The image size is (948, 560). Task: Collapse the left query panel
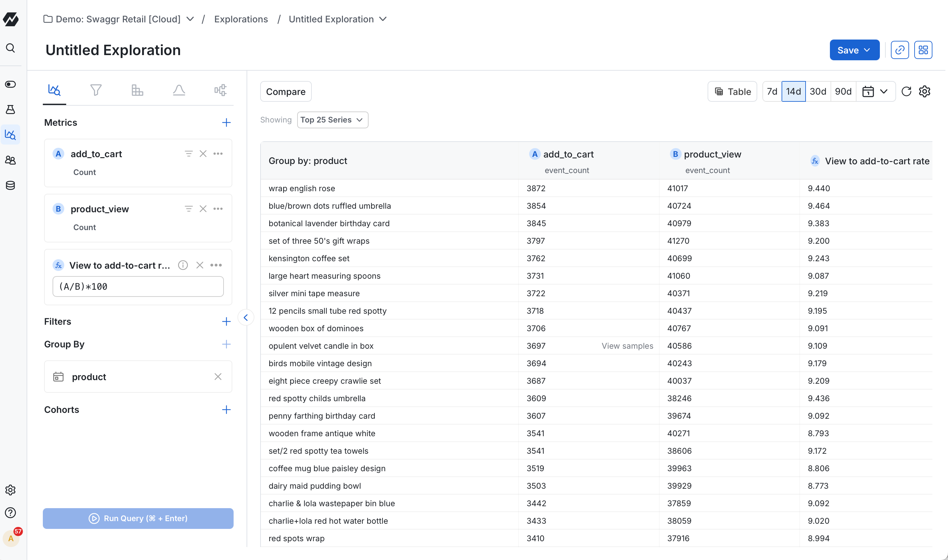click(x=246, y=318)
